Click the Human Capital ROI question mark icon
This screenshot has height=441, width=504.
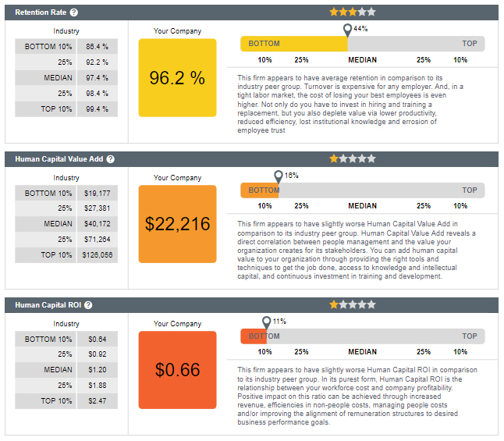coord(88,305)
